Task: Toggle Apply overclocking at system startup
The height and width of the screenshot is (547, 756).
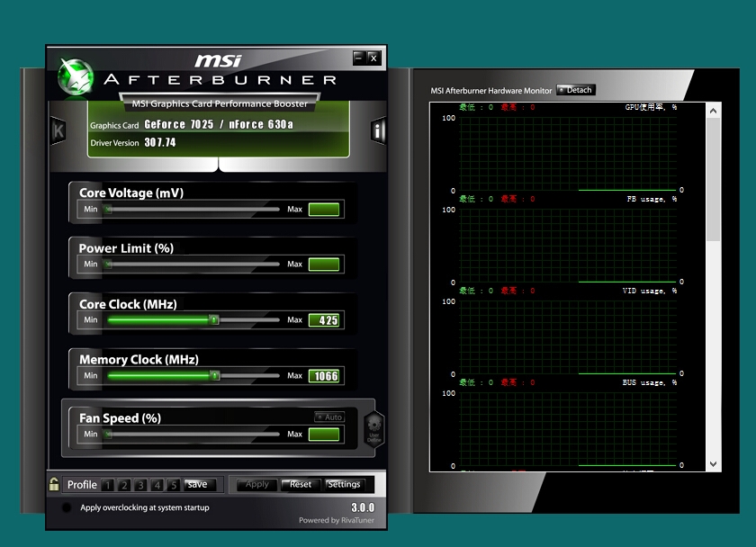Action: click(x=67, y=507)
